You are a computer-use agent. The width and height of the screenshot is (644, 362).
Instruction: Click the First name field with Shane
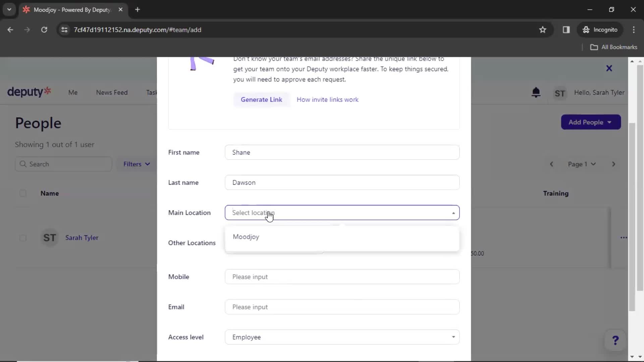pos(342,153)
